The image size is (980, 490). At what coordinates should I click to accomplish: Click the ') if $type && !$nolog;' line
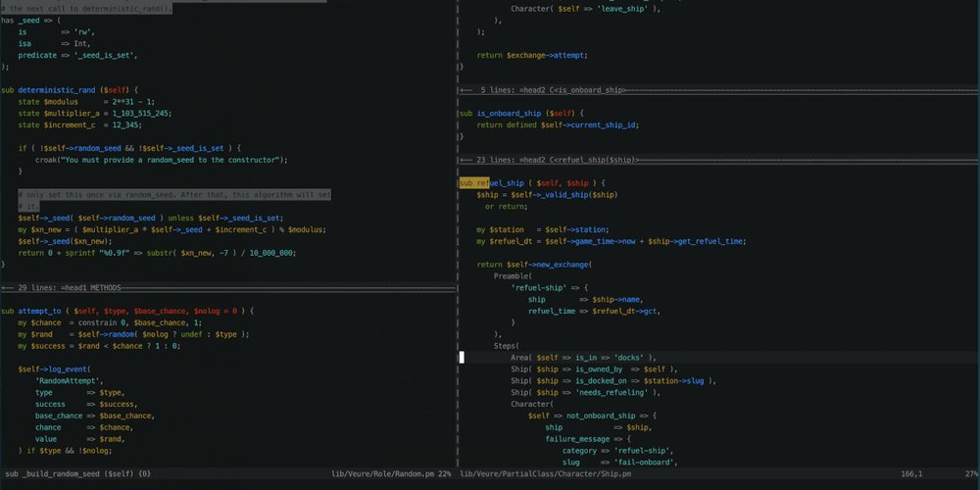(65, 451)
